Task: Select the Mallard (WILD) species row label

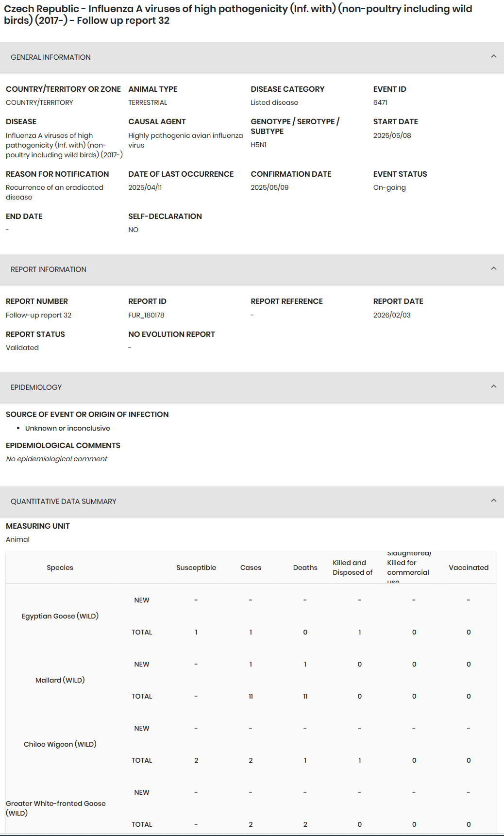Action: 60,680
